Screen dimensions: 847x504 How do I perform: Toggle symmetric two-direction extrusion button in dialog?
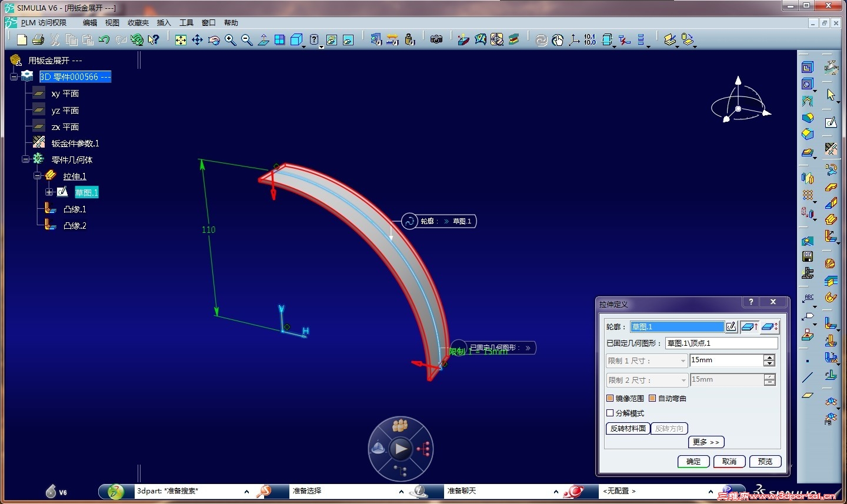[x=769, y=326]
